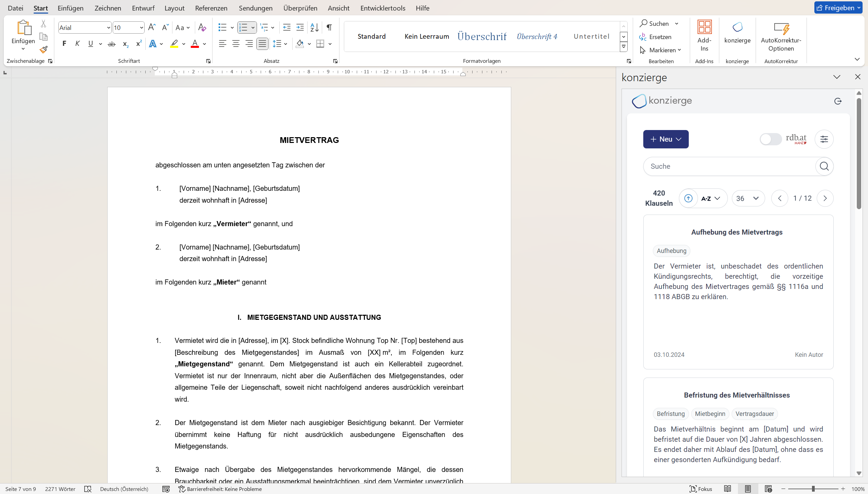868x494 pixels.
Task: Clear all formatting with the eraser A icon
Action: (202, 27)
